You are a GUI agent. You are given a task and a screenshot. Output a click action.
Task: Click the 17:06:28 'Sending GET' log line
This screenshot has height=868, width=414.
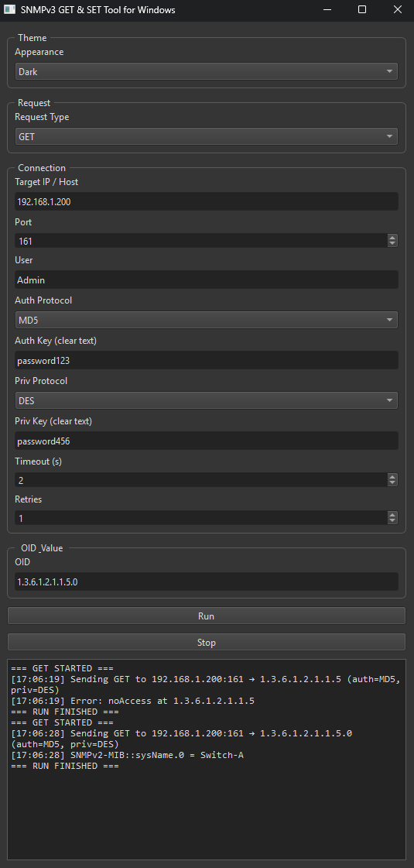click(182, 739)
